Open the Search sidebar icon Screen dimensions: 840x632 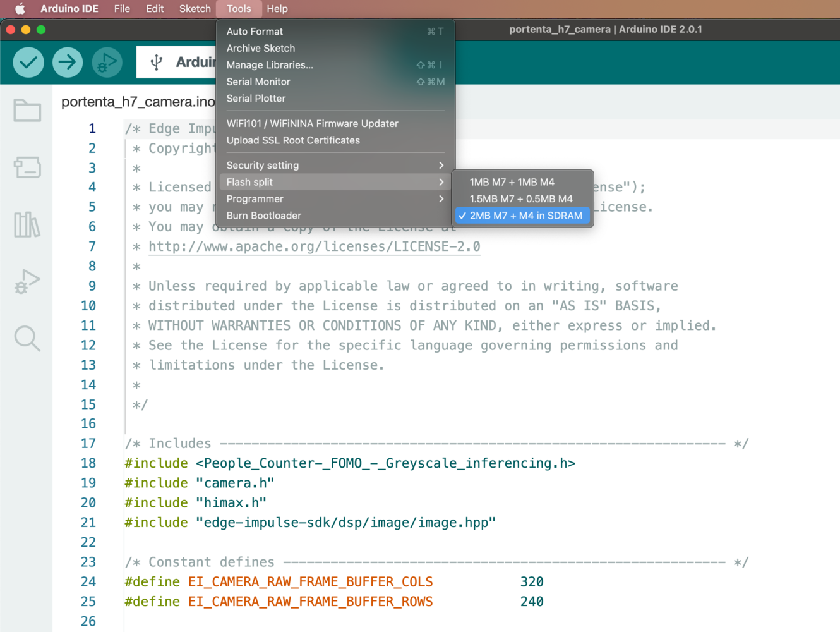coord(27,338)
